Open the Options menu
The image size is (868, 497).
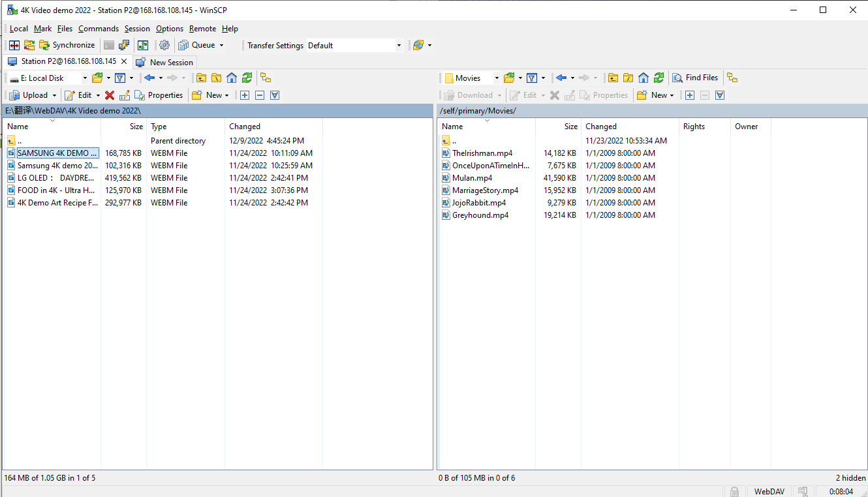(170, 29)
